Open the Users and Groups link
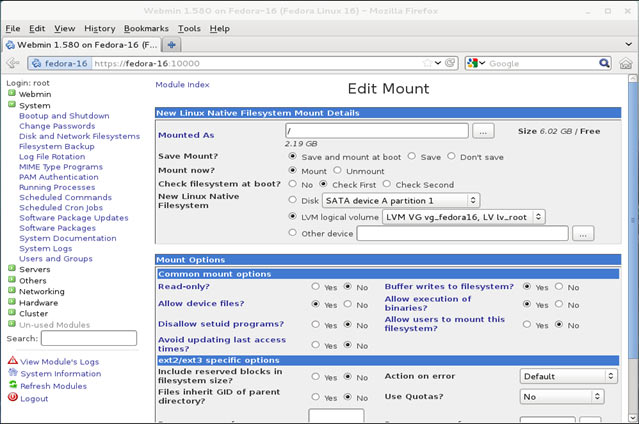 tap(56, 258)
